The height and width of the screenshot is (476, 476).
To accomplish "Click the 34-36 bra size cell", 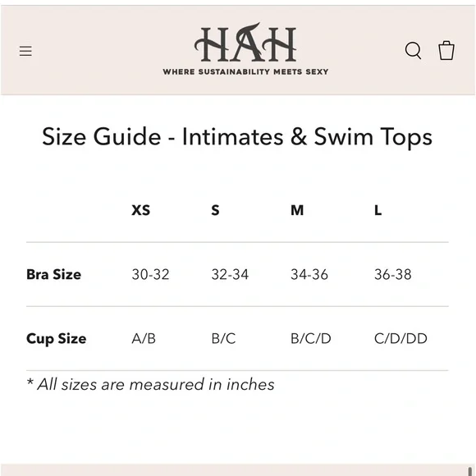I will pos(309,274).
